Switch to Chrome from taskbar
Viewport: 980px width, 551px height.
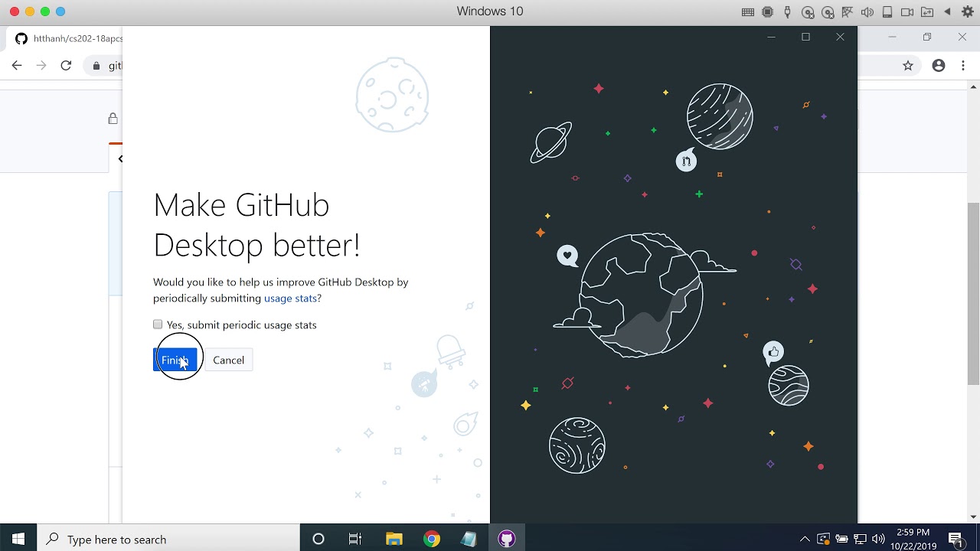(432, 539)
